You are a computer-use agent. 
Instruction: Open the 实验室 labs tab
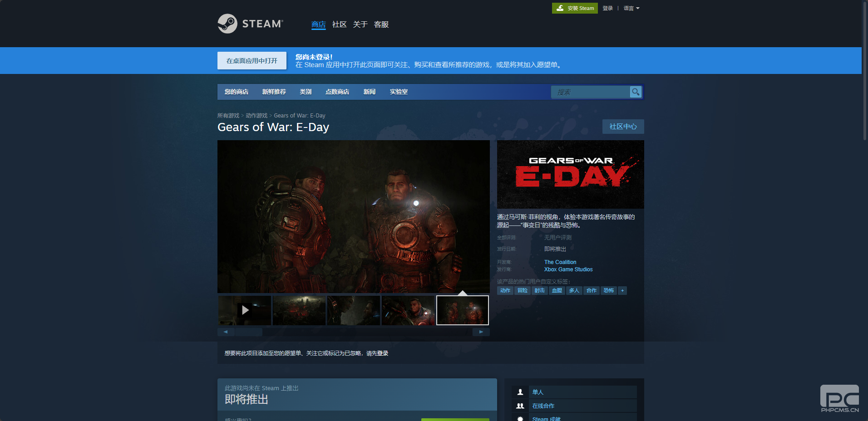pos(399,92)
